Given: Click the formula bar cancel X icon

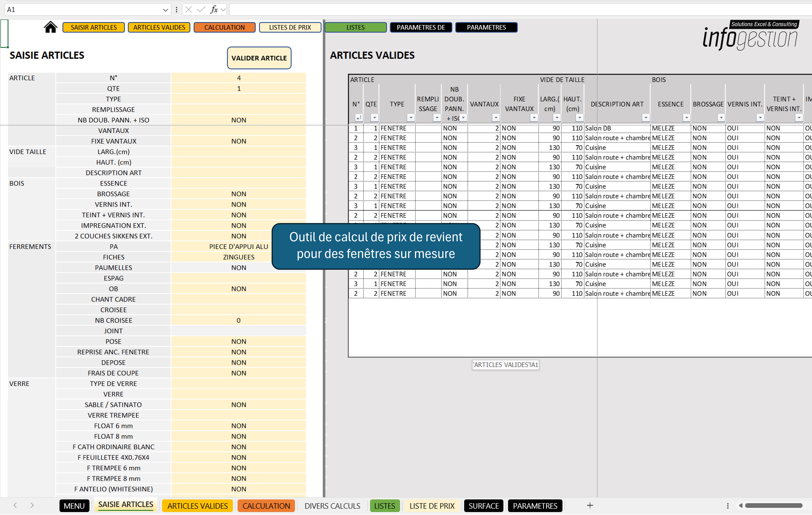Looking at the screenshot, I should click(189, 10).
